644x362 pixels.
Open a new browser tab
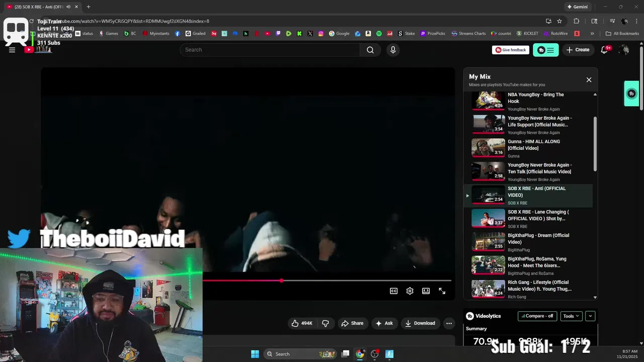(89, 7)
